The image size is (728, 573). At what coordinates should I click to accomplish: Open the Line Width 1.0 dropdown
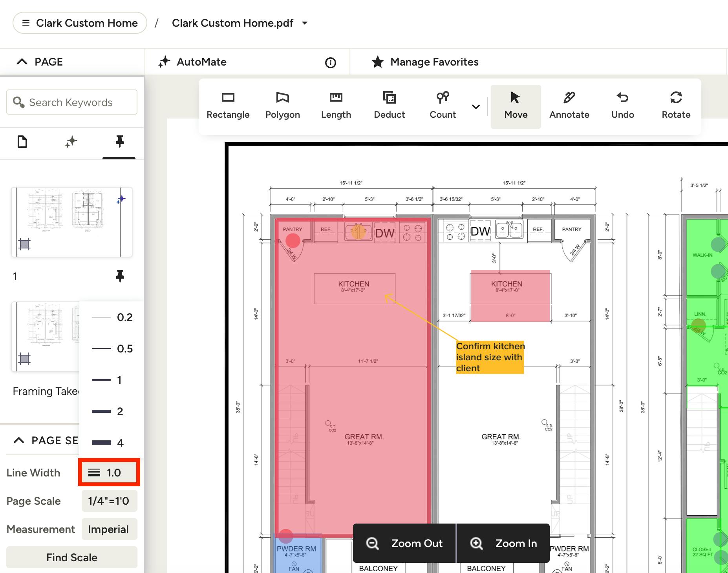tap(109, 473)
